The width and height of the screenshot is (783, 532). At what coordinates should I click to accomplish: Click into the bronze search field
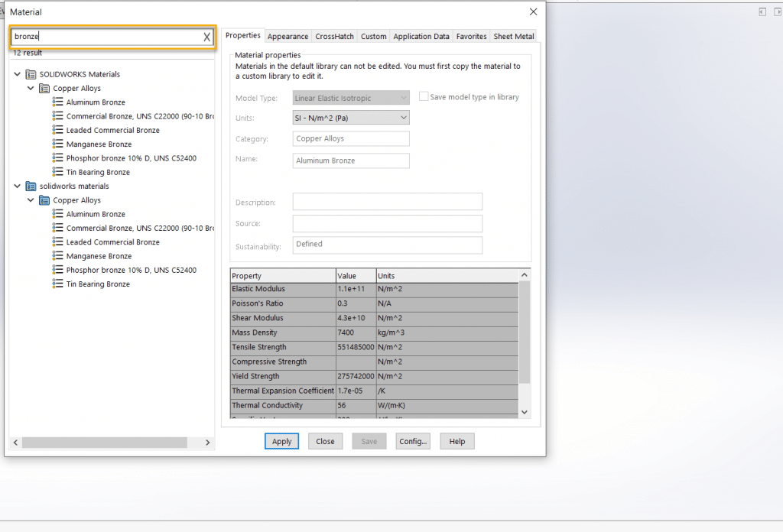[x=106, y=37]
